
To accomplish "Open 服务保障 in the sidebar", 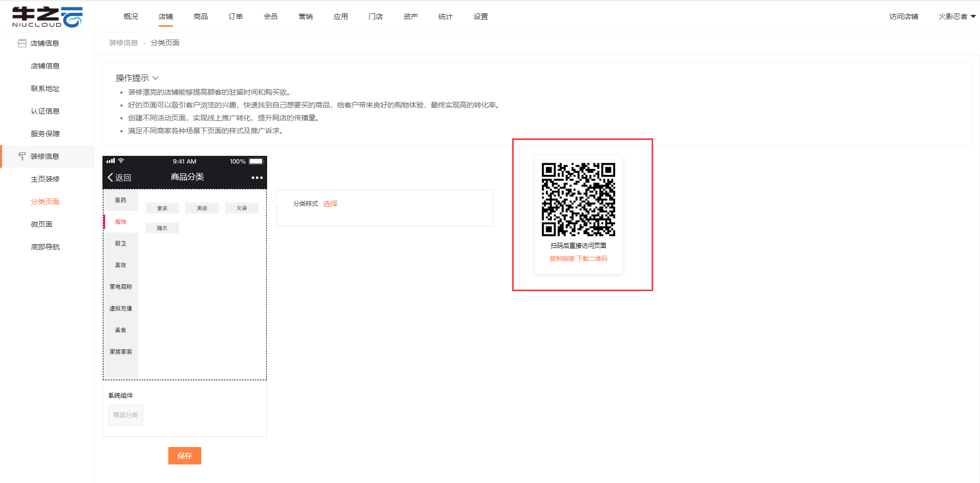I will pyautogui.click(x=45, y=134).
